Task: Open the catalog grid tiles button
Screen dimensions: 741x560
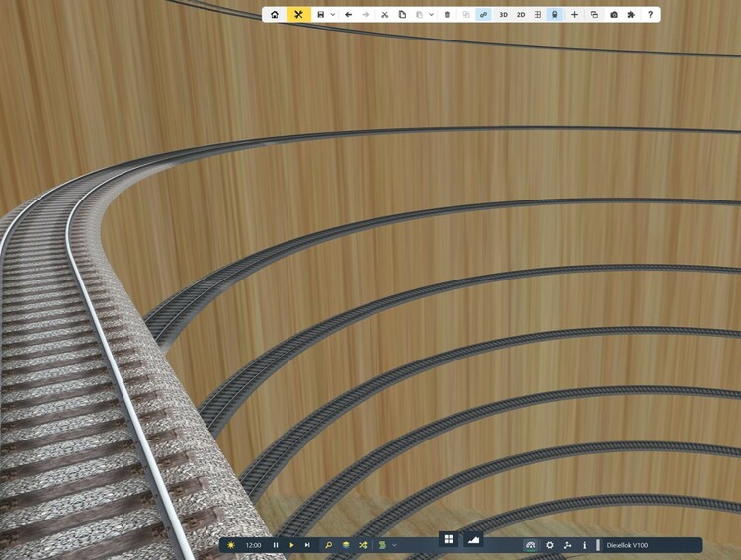Action: (x=449, y=539)
